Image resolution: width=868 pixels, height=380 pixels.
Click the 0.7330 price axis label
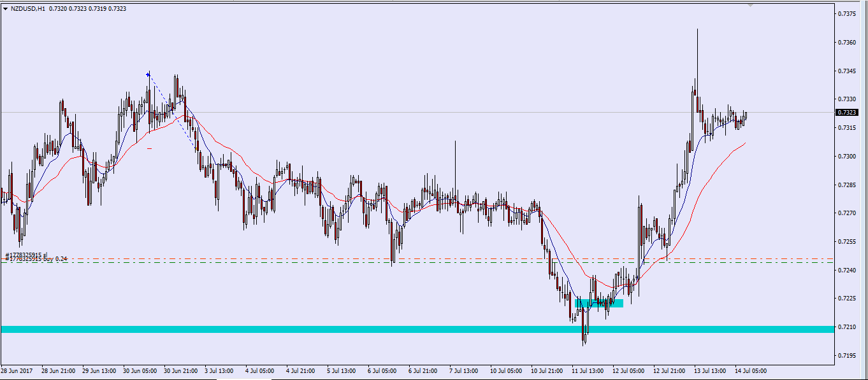tap(847, 99)
